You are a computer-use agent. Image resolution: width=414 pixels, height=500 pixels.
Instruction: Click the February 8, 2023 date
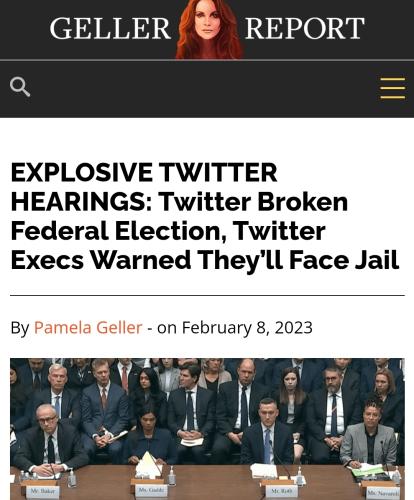247,327
